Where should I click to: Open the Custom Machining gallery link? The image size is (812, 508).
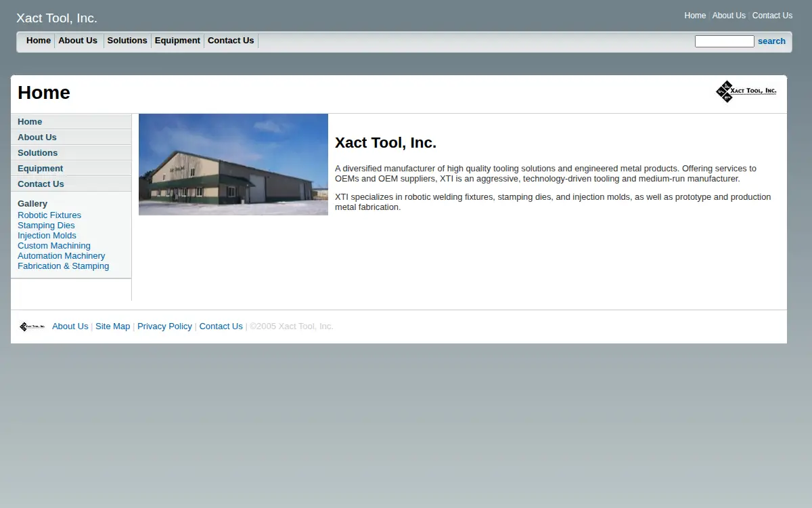54,246
